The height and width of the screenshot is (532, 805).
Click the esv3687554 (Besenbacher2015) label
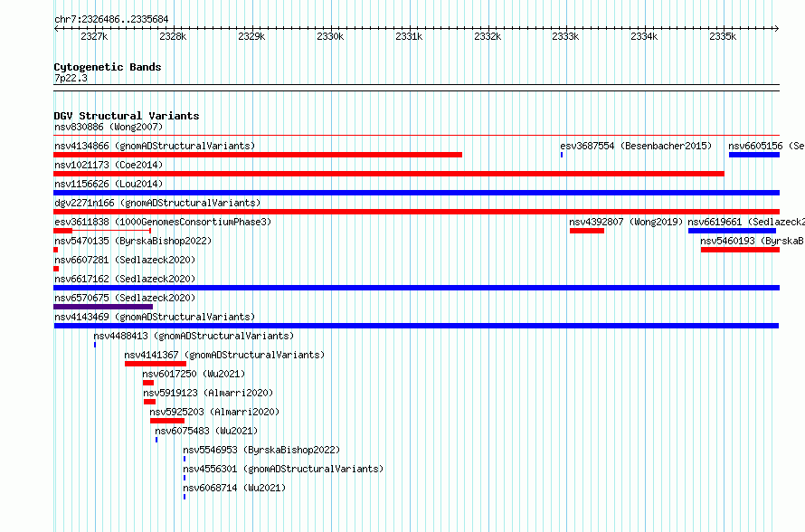pos(636,146)
